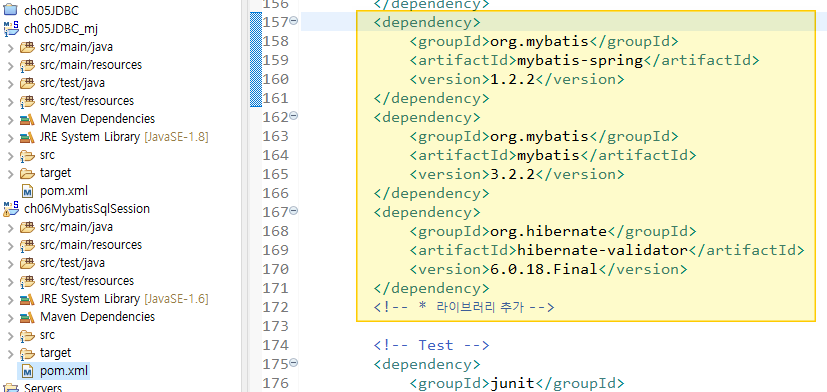Image resolution: width=827 pixels, height=392 pixels.
Task: Click the Test comment on line 174
Action: pos(432,345)
